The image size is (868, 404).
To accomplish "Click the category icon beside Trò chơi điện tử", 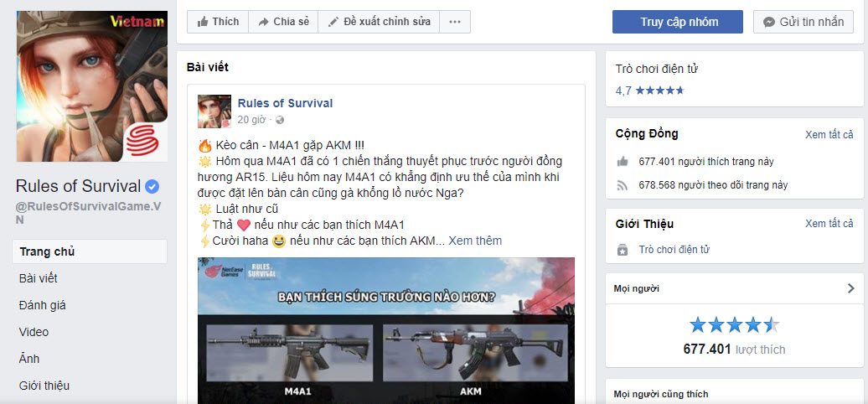I will click(x=623, y=250).
